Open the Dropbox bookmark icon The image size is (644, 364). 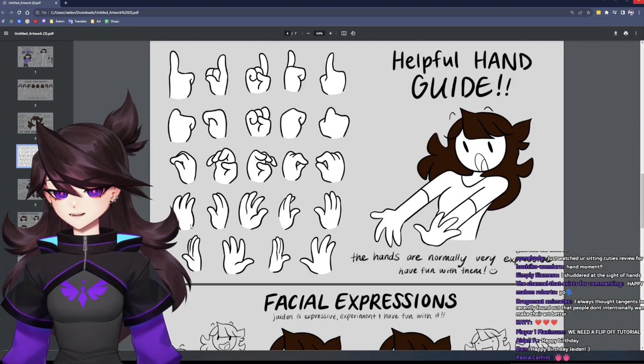pyautogui.click(x=19, y=21)
